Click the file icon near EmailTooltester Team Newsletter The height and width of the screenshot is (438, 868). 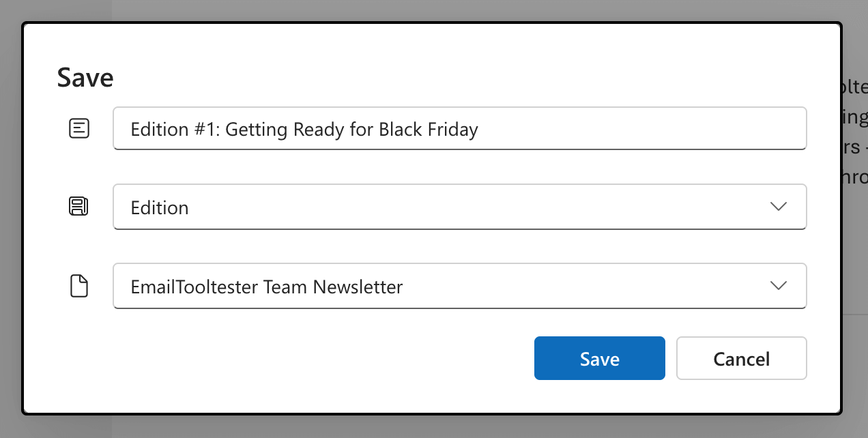coord(79,286)
